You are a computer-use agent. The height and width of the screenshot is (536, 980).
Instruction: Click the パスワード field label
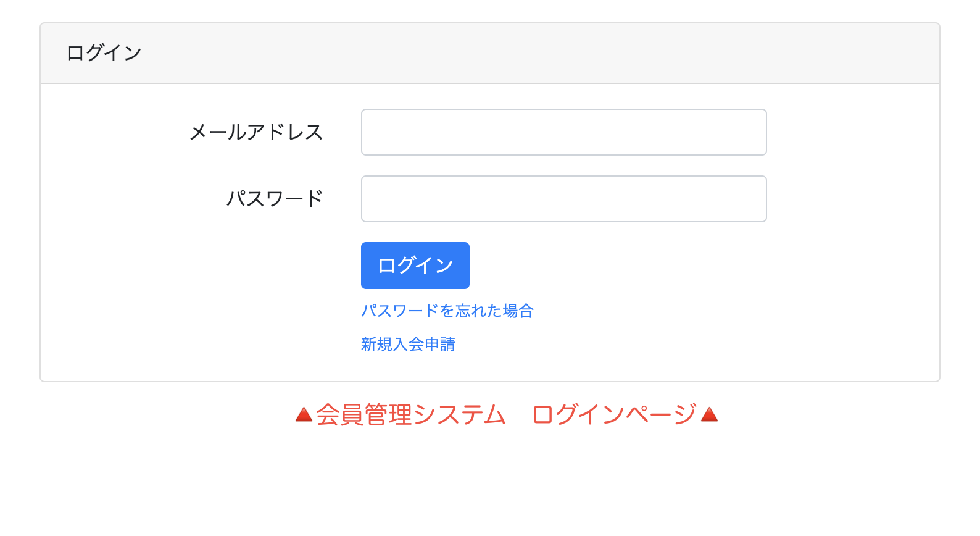275,199
